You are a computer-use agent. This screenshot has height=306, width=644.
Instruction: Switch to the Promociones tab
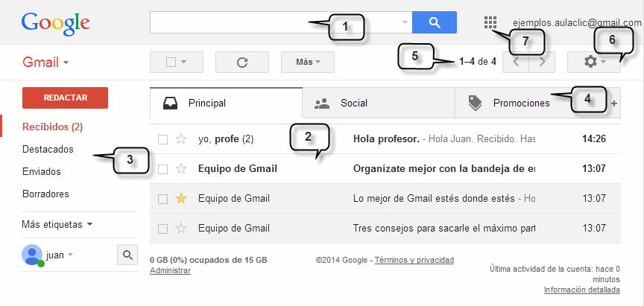click(x=520, y=103)
